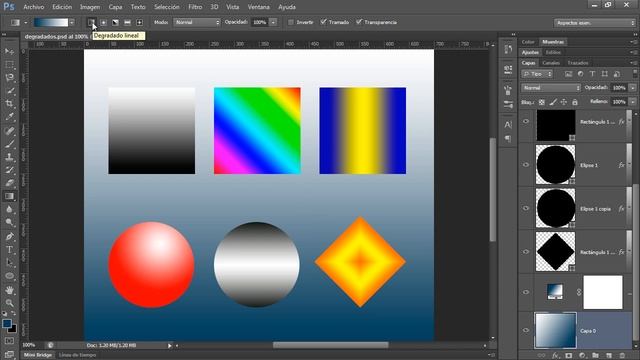Image resolution: width=640 pixels, height=360 pixels.
Task: Click the zoom level field showing 100%
Action: [x=29, y=345]
